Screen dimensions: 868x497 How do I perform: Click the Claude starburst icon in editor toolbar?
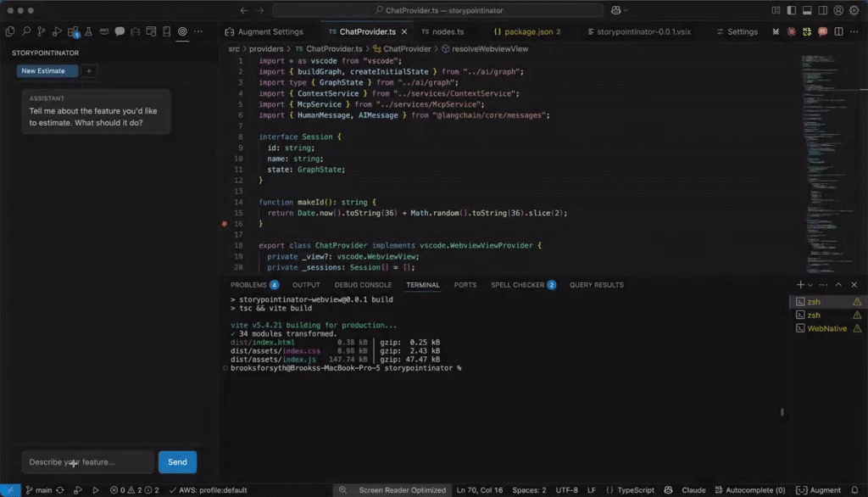(x=792, y=31)
